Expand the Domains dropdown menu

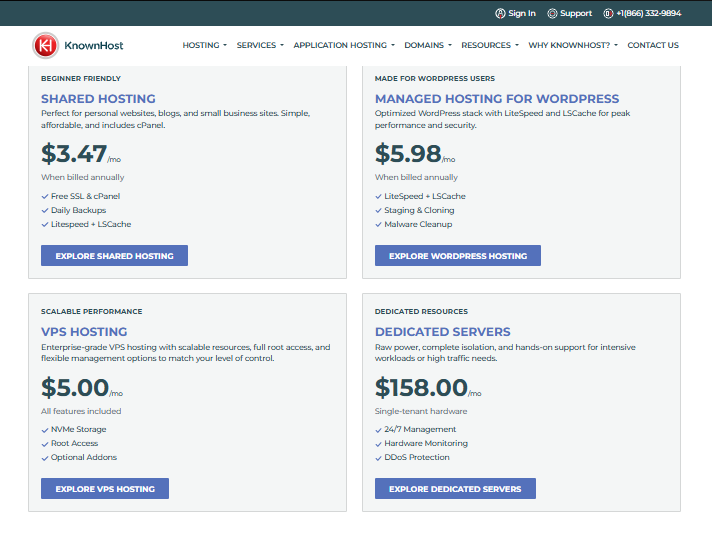coord(428,45)
